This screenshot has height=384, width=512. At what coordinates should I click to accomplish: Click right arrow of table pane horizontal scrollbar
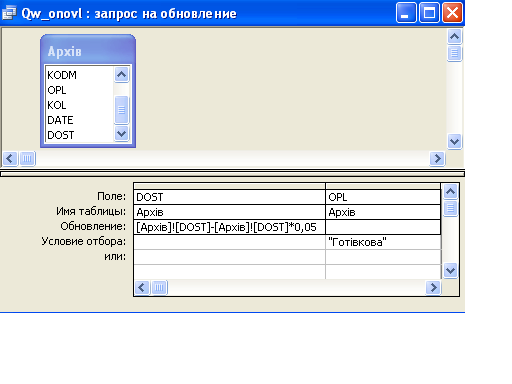pyautogui.click(x=437, y=158)
